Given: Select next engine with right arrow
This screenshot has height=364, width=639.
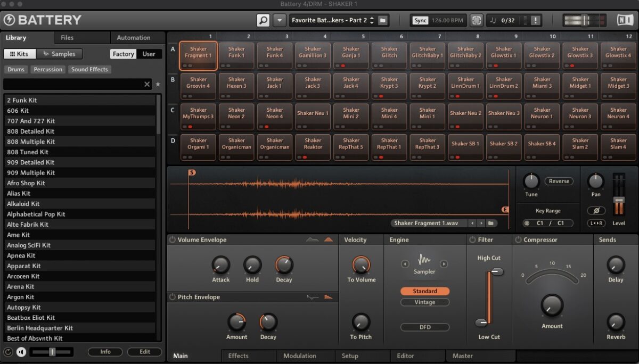Looking at the screenshot, I should tap(444, 264).
